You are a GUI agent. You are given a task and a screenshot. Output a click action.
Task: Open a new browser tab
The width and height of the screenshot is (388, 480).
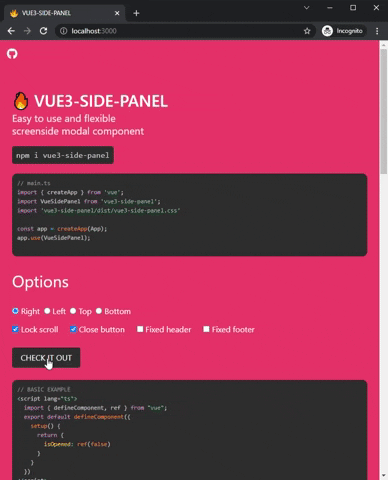point(136,13)
